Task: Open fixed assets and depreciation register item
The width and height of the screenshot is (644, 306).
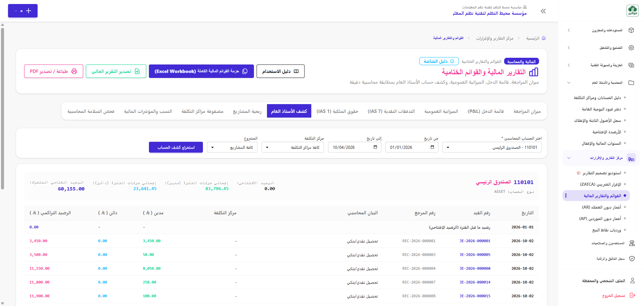Action: coord(597,121)
